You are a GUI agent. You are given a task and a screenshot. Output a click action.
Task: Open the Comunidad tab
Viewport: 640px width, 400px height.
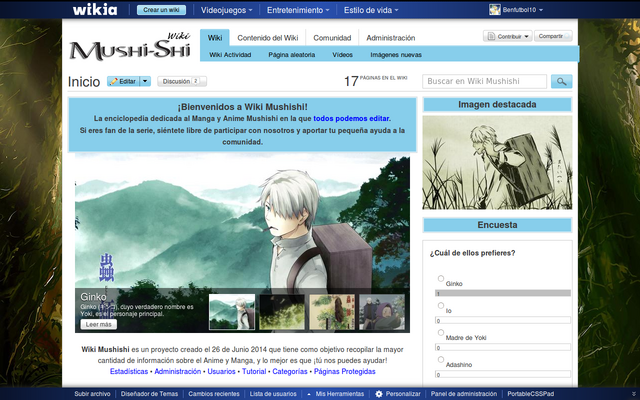pos(332,38)
